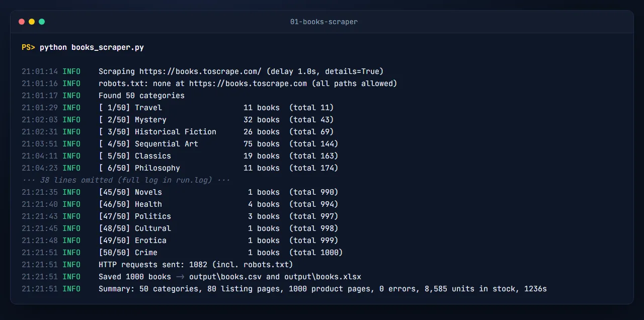
Task: Click '32 books' on the Mystery line
Action: coord(262,120)
